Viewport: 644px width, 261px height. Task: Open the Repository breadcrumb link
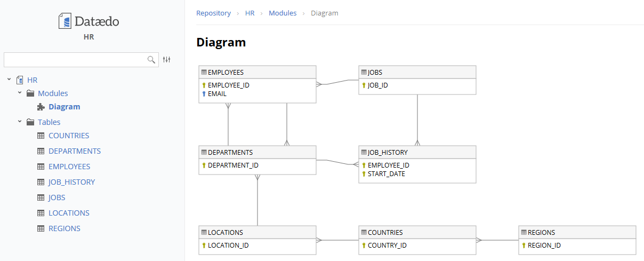point(213,13)
